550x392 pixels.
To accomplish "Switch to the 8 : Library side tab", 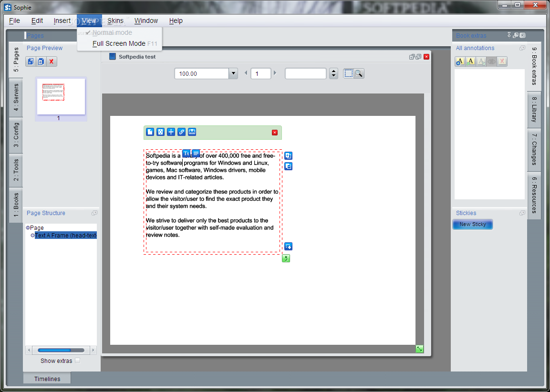I will click(534, 109).
